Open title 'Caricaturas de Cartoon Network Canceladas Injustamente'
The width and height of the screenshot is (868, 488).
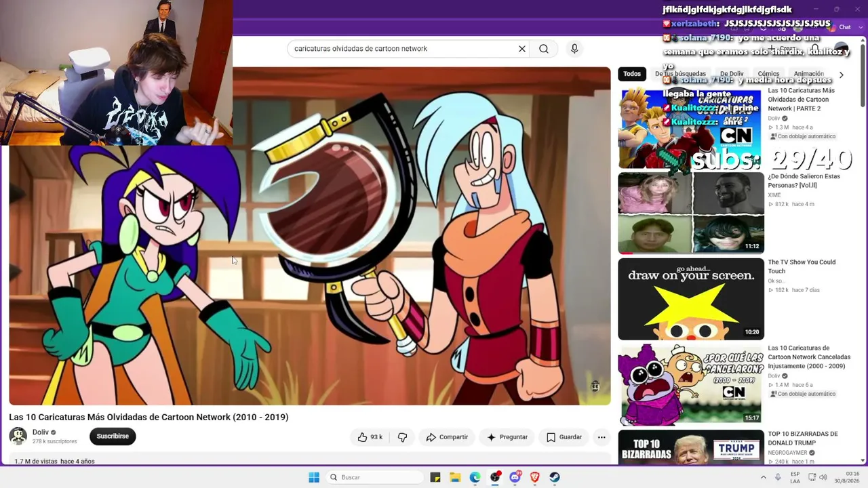pos(809,357)
